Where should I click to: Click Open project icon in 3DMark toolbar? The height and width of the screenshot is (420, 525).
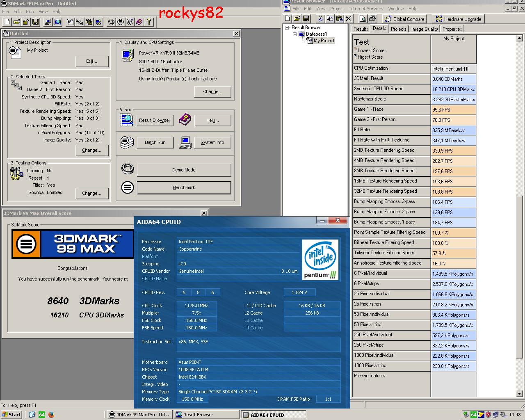(16, 22)
